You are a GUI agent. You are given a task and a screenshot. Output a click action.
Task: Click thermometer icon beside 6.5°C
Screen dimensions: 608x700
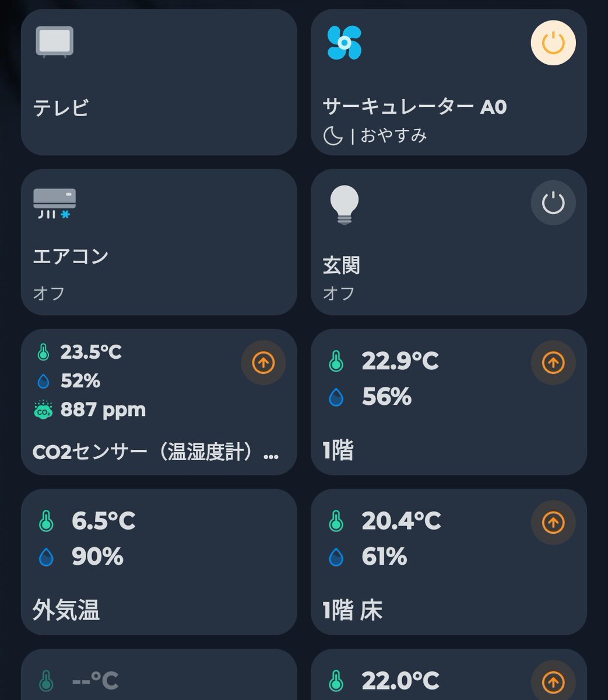[x=47, y=521]
